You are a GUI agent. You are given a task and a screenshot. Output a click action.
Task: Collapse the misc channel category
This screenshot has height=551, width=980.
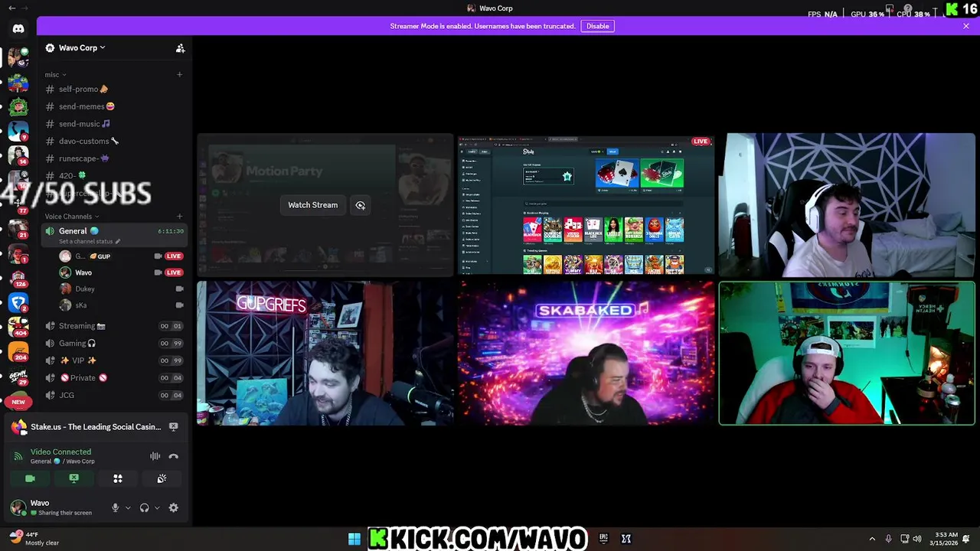pyautogui.click(x=55, y=75)
